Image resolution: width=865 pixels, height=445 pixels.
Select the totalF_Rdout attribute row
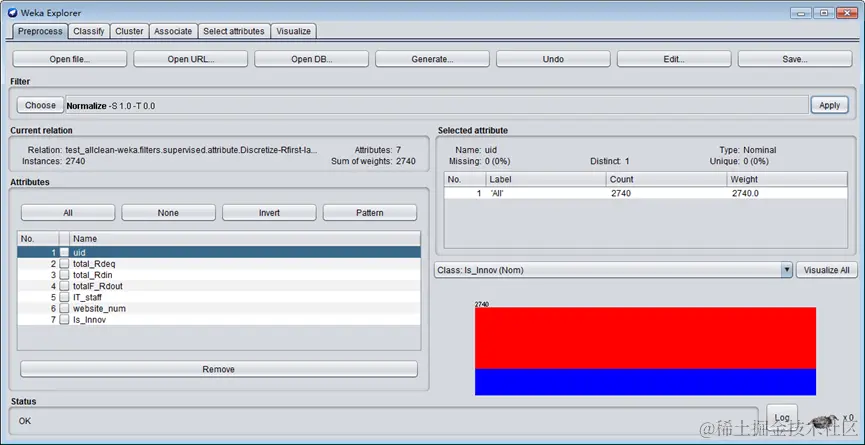tap(219, 286)
